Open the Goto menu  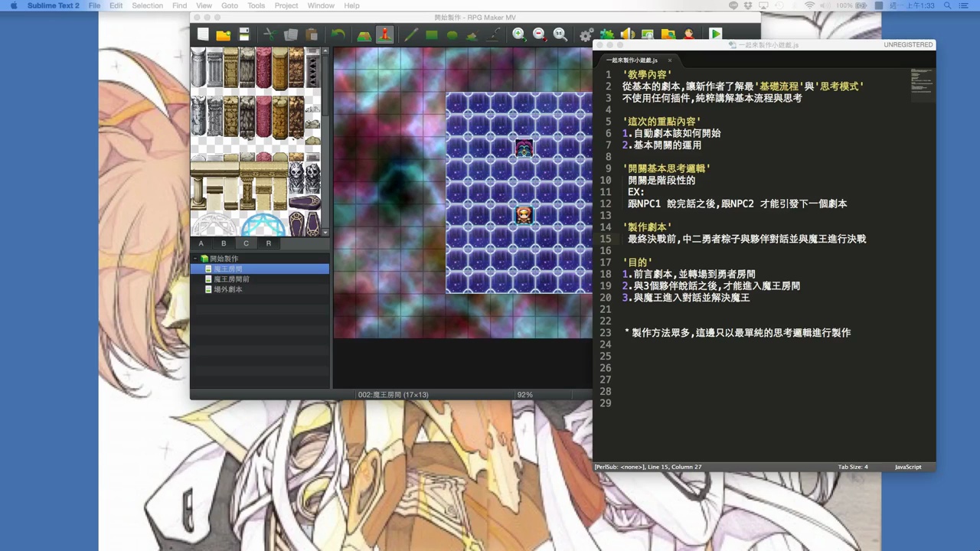coord(230,5)
